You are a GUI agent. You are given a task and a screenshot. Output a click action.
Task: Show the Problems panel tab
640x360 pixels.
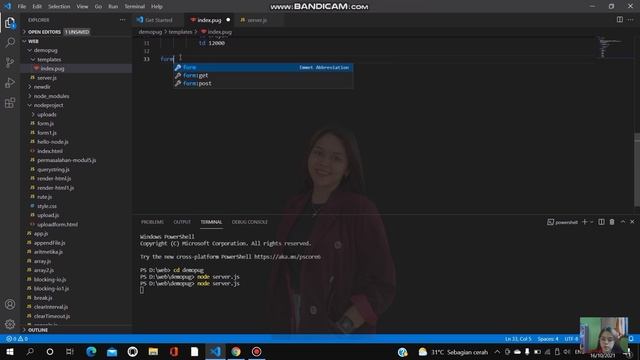coord(152,222)
